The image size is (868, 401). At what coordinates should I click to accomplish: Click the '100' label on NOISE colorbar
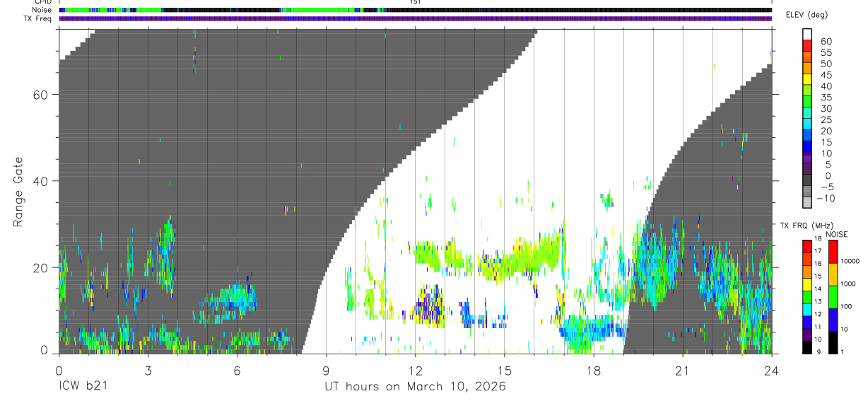click(x=848, y=306)
